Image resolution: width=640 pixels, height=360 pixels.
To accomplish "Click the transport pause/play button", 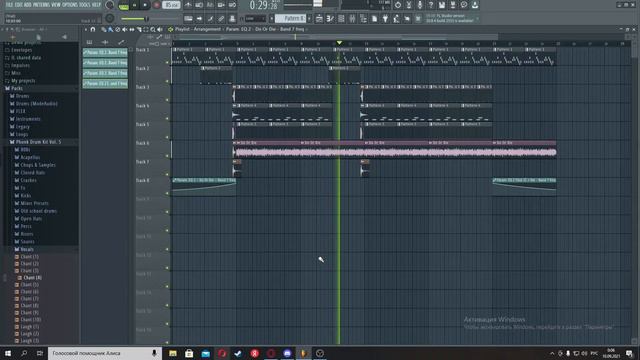I will (x=134, y=5).
